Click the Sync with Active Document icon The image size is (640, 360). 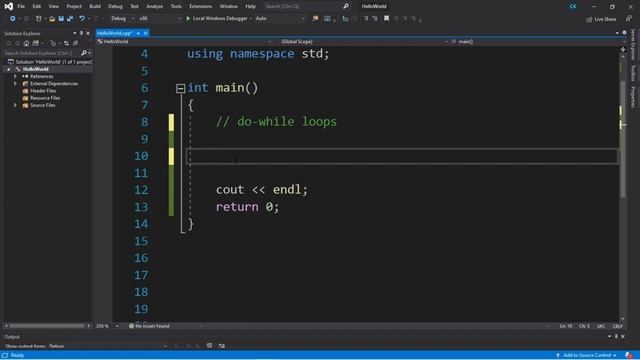(x=66, y=43)
